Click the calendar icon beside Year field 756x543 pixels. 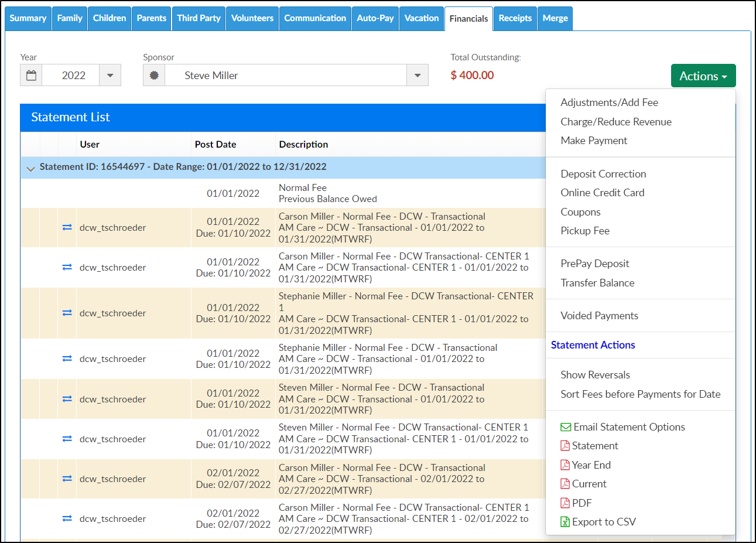(x=31, y=76)
